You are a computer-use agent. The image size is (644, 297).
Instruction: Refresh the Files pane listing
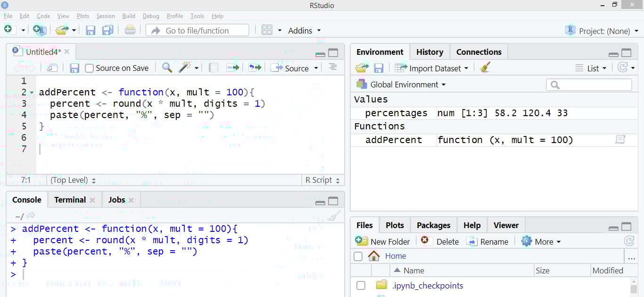pyautogui.click(x=629, y=240)
